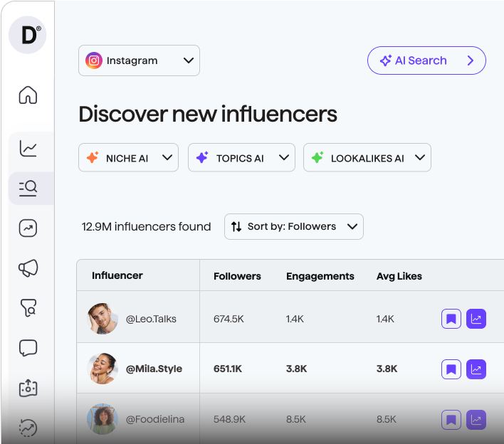Toggle bookmark for @Mila.Style
Viewport: 504px width, 444px height.
451,369
